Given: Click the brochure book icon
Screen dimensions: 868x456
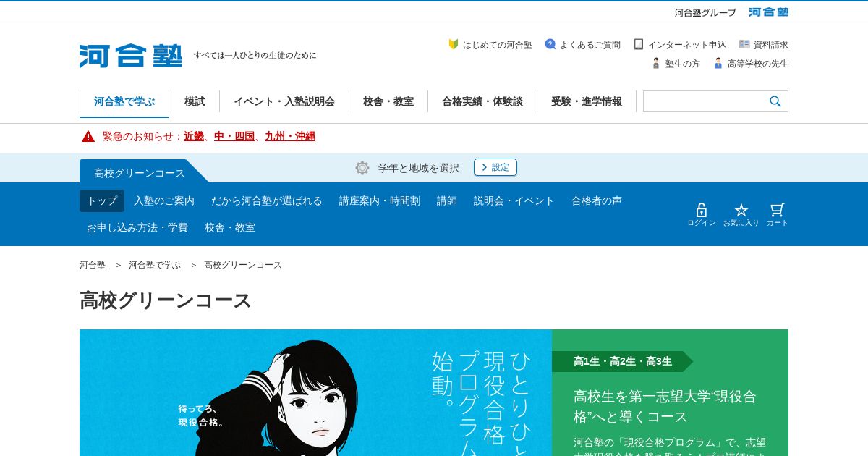Looking at the screenshot, I should coord(744,44).
